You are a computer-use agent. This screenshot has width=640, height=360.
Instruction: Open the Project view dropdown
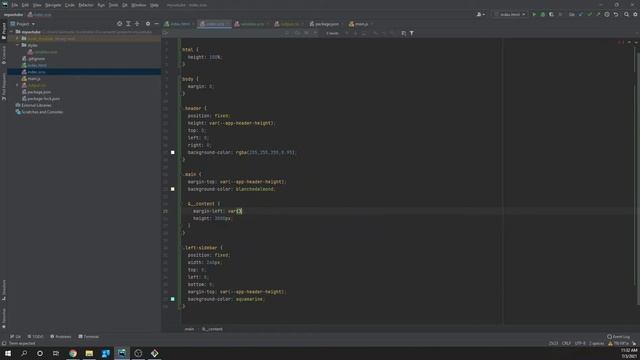point(23,24)
